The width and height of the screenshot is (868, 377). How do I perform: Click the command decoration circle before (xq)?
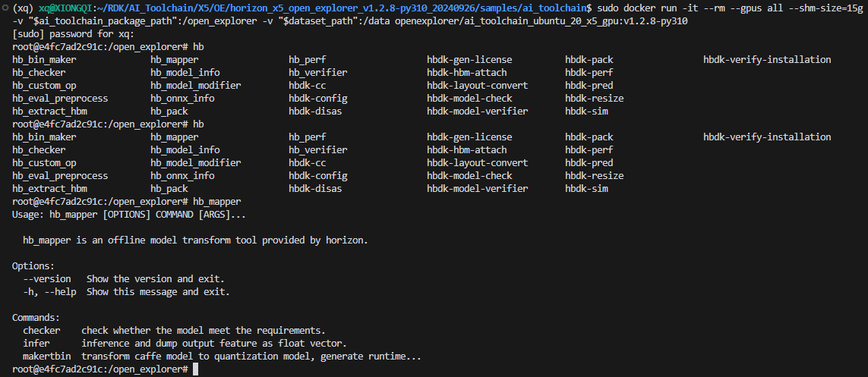coord(5,8)
